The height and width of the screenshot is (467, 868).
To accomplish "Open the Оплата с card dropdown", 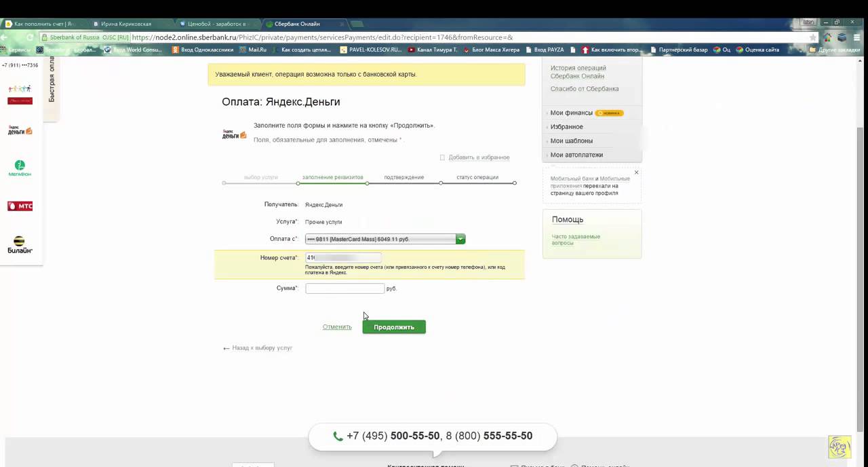I will pos(385,239).
